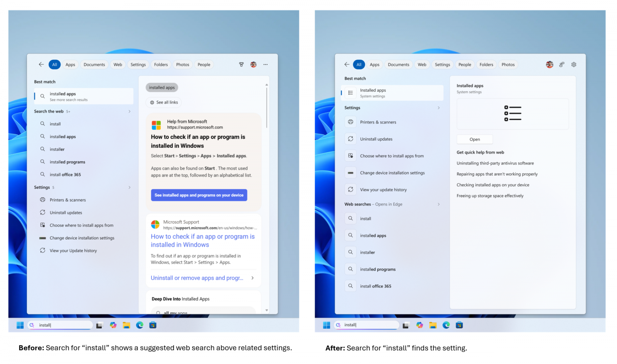Expand the Settings section arrow in Before panel

pyautogui.click(x=130, y=187)
